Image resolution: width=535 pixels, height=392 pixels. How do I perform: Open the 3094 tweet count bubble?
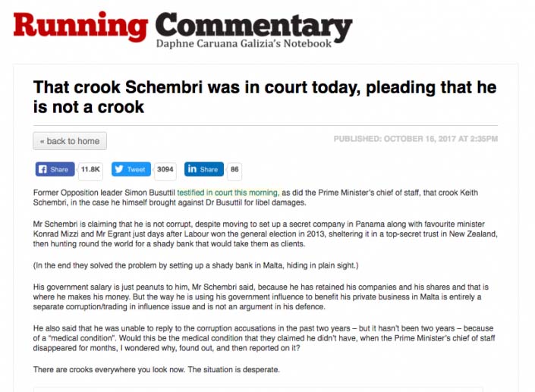pyautogui.click(x=165, y=169)
